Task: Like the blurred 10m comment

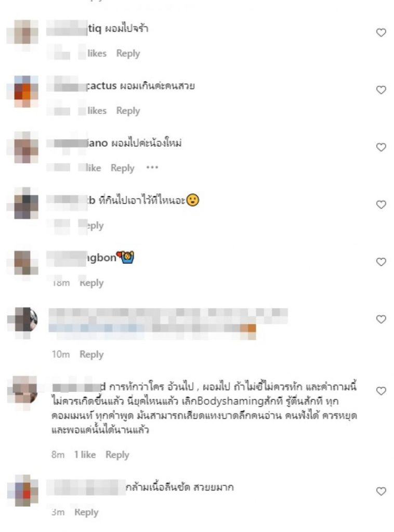Action: coord(381,320)
